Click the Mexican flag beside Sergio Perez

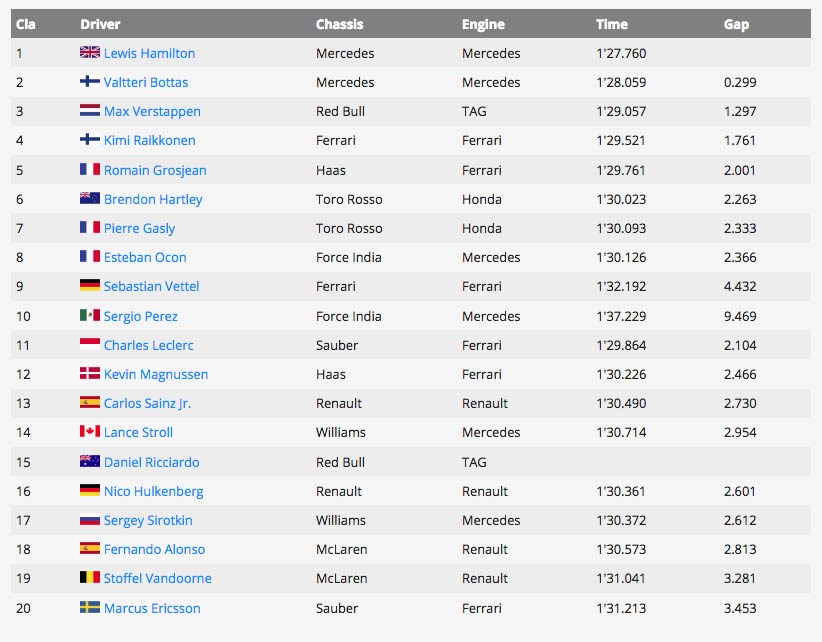pos(89,316)
